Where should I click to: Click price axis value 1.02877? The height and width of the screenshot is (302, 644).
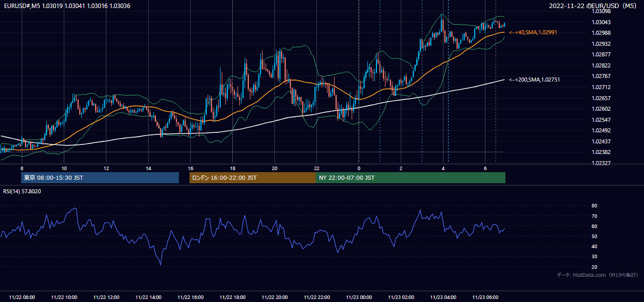click(602, 54)
